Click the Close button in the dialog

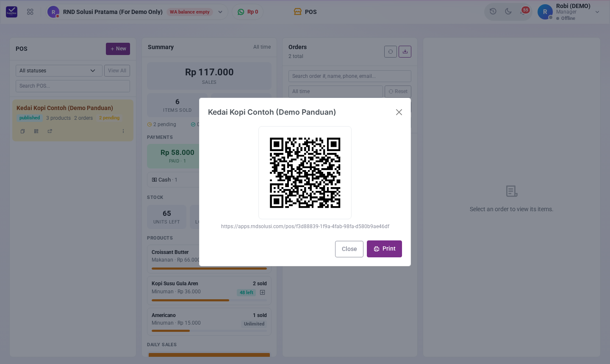(x=349, y=249)
